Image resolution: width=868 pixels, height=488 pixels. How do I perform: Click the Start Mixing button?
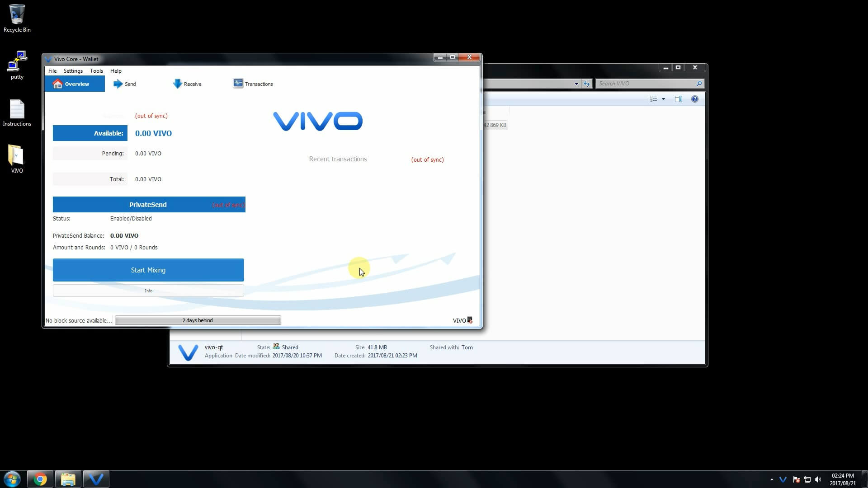(x=148, y=270)
